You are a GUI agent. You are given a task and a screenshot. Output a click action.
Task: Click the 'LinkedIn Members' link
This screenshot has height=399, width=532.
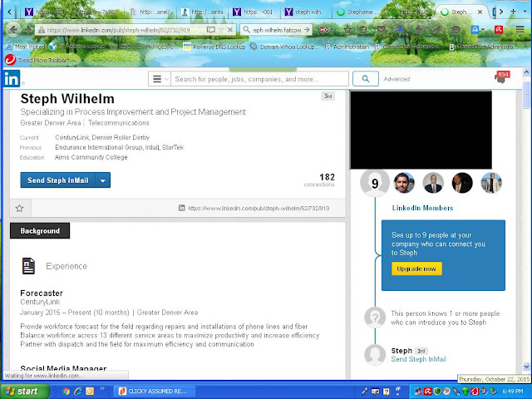click(422, 208)
